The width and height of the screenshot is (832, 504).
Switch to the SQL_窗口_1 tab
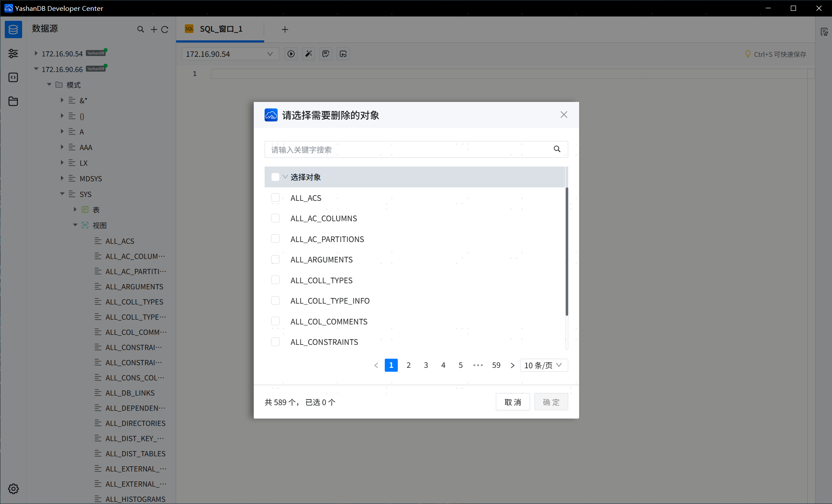point(220,29)
